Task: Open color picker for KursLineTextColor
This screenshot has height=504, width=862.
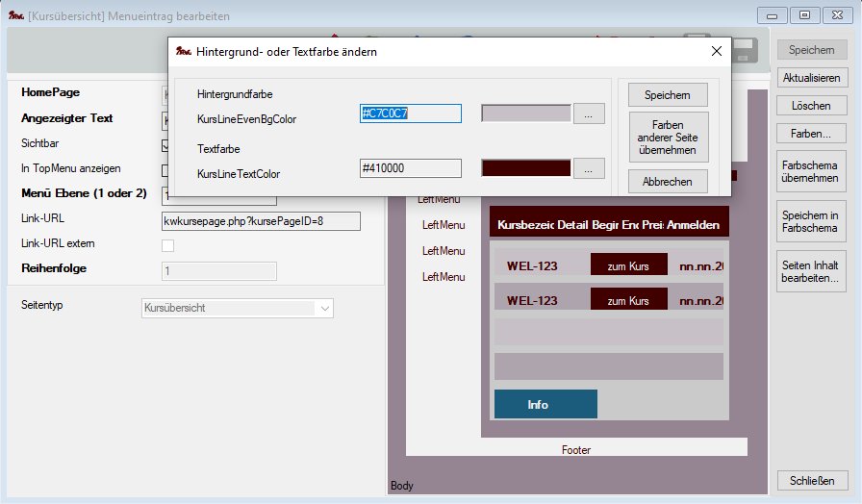Action: pyautogui.click(x=589, y=168)
